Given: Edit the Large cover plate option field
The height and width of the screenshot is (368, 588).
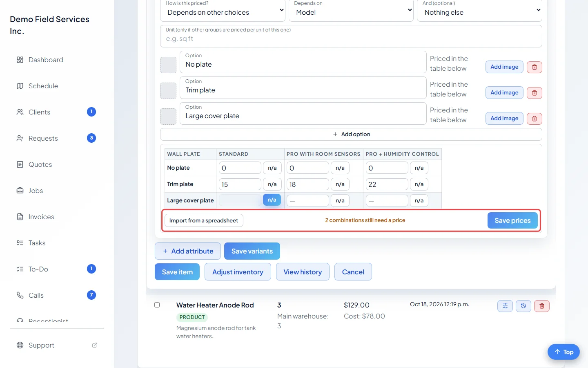Looking at the screenshot, I should (303, 114).
